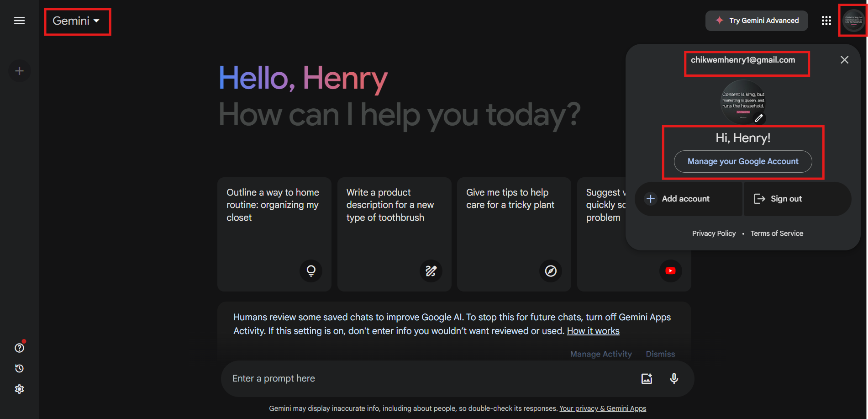Edit profile photo using the pencil icon
Viewport: 868px width, 419px height.
click(759, 118)
